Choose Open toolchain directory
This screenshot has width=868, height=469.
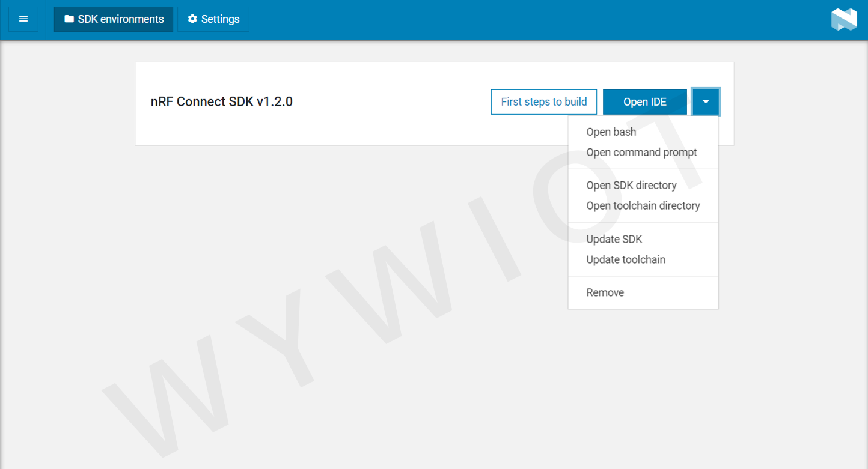coord(643,206)
